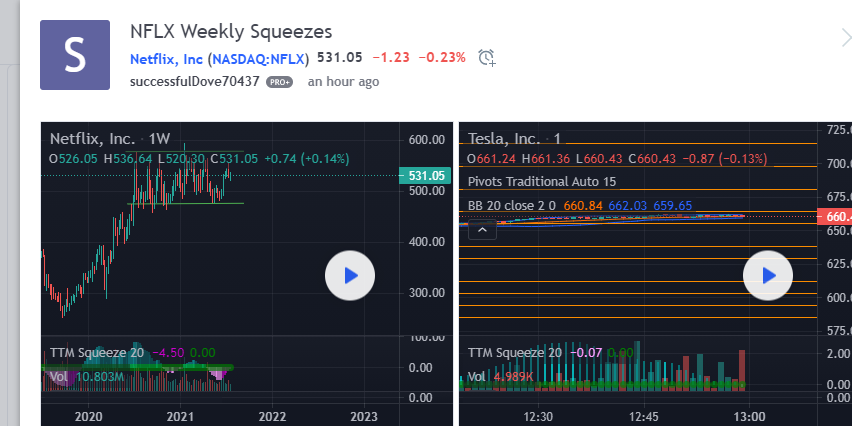The height and width of the screenshot is (426, 852).
Task: Open the Netflix, Inc symbol link
Action: tap(167, 59)
